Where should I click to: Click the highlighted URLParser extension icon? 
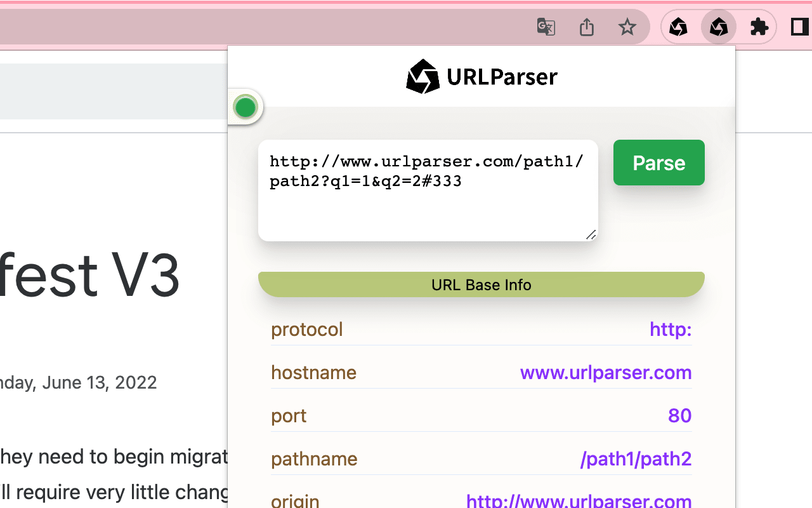[718, 27]
